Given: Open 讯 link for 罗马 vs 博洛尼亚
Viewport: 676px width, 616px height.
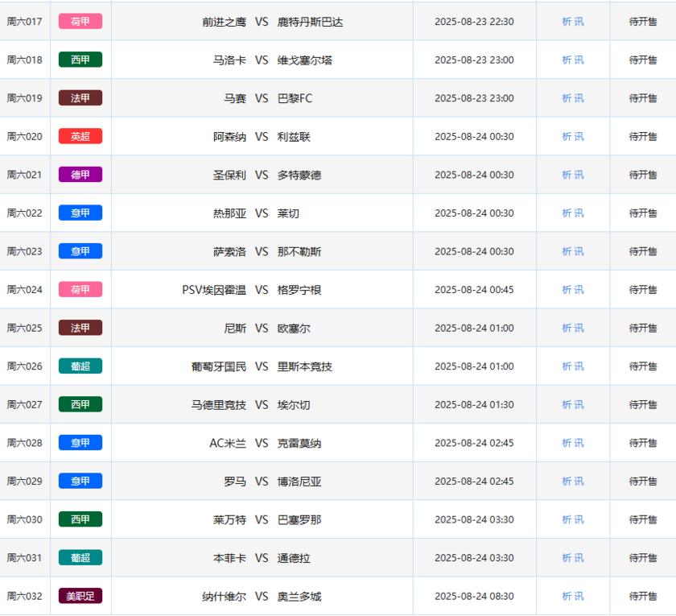Looking at the screenshot, I should [579, 482].
